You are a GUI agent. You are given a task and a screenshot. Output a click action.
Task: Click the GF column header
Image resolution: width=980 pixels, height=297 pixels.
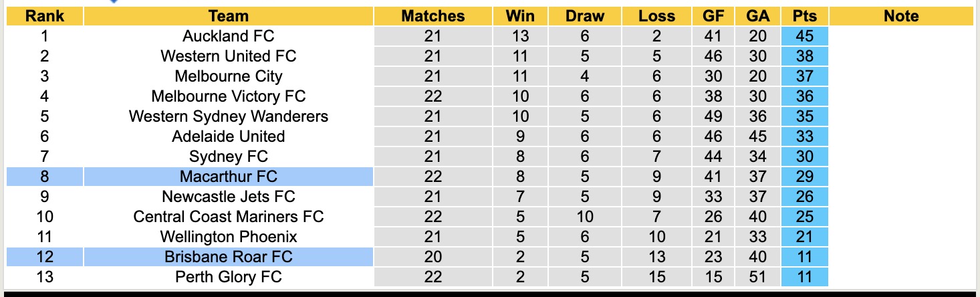tap(713, 16)
